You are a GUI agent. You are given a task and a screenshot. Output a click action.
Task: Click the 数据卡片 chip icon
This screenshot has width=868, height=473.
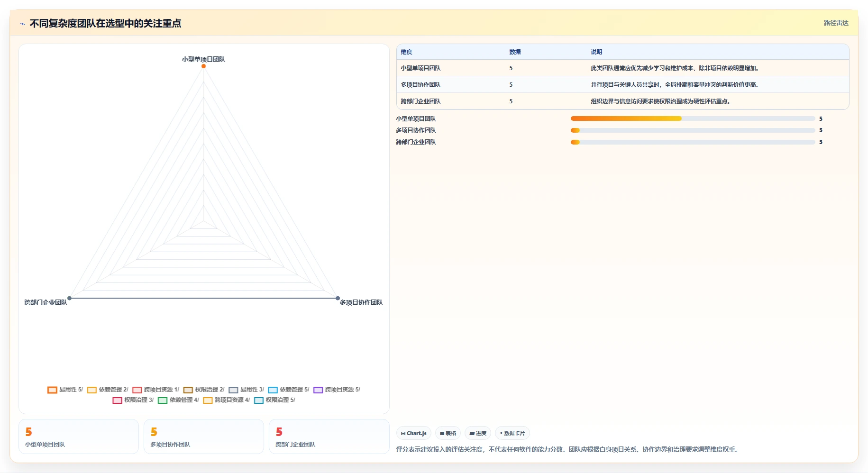501,433
